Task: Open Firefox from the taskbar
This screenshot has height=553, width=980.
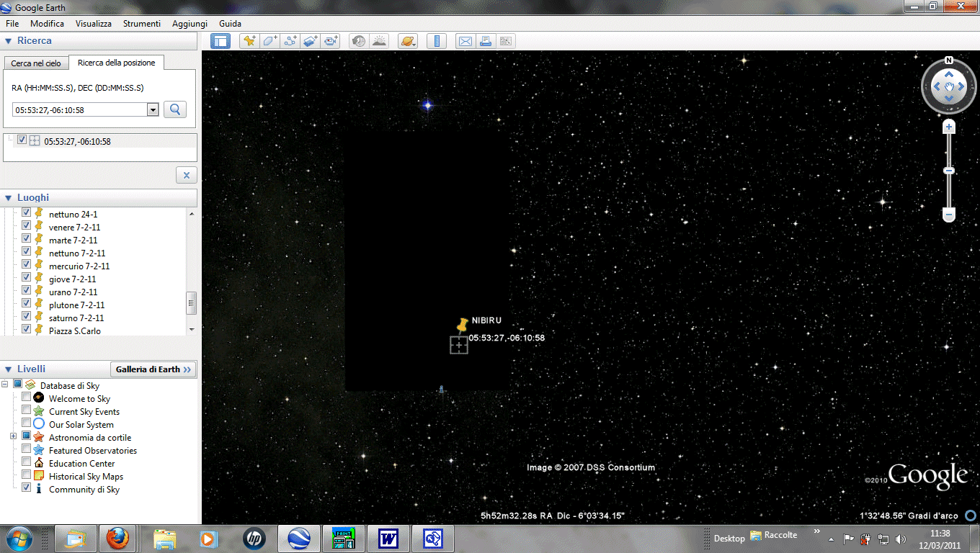Action: [x=117, y=538]
